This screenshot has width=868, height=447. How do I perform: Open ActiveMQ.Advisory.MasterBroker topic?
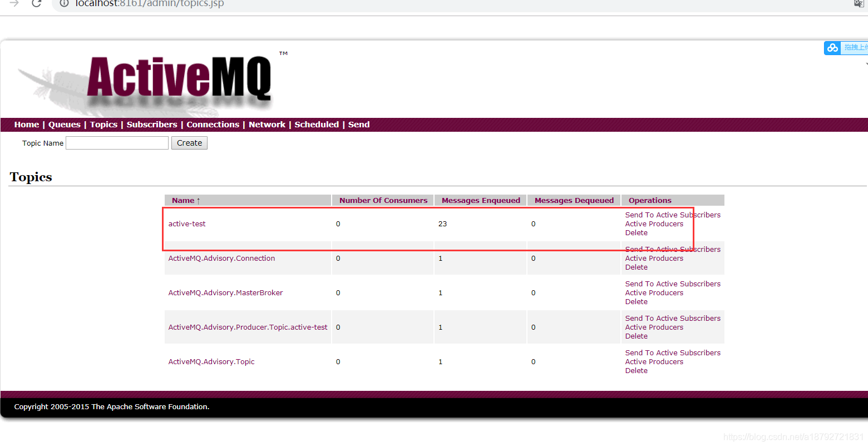[x=225, y=292]
